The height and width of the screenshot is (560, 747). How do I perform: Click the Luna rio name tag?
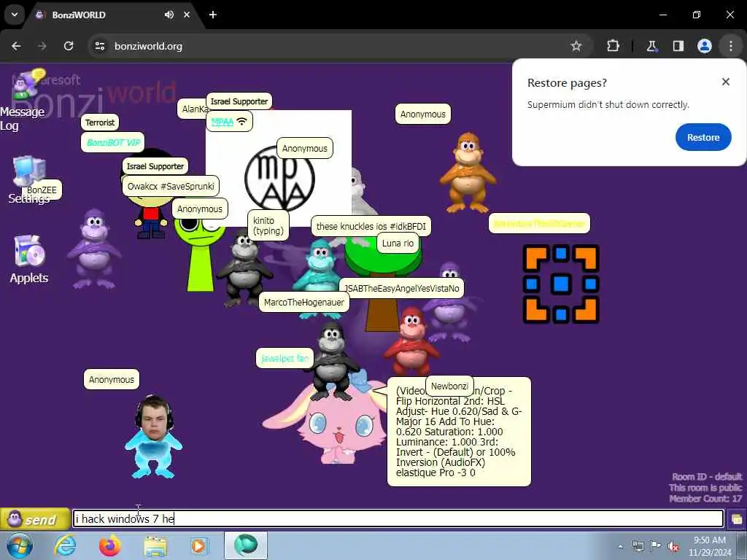tap(398, 244)
